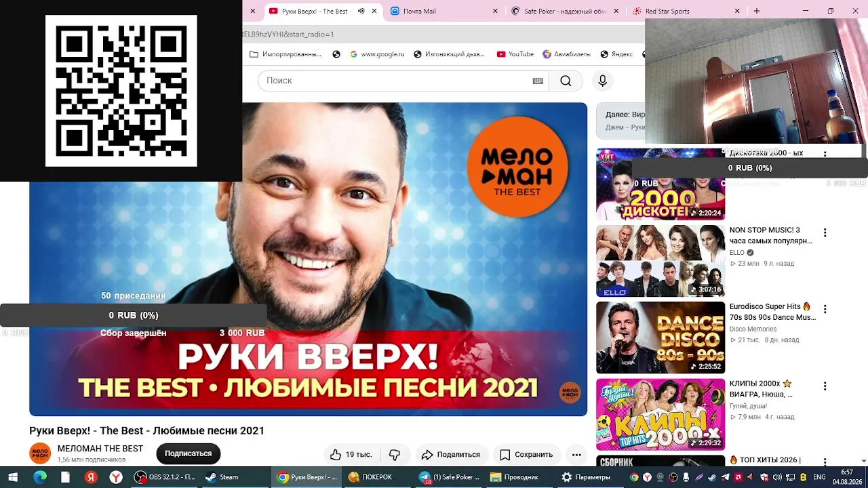
Task: Open the ТОП ХИТЫ 2026 video title
Action: coord(765,460)
